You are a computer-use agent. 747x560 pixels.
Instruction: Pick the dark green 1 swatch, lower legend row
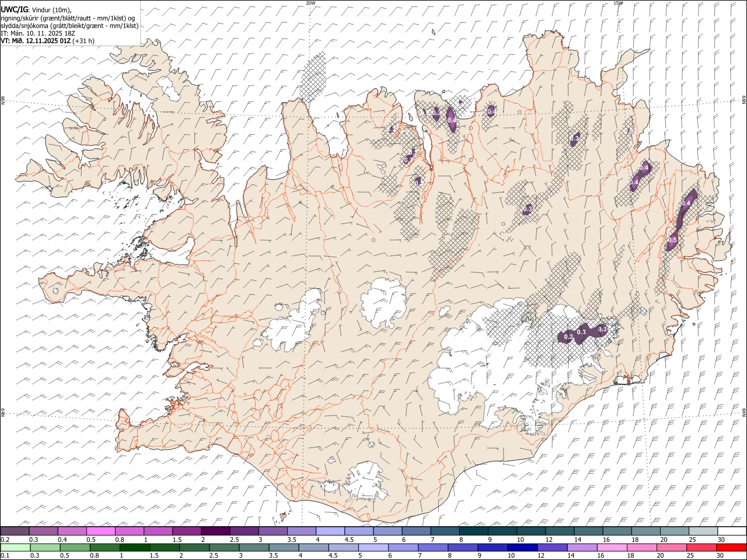[x=135, y=548]
